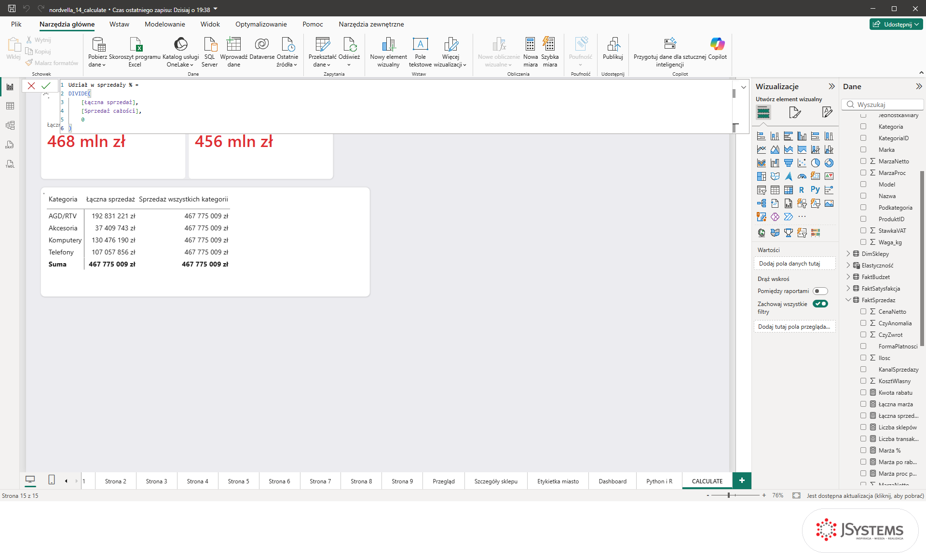Check the Kwota rabatu measure checkbox

tap(863, 393)
